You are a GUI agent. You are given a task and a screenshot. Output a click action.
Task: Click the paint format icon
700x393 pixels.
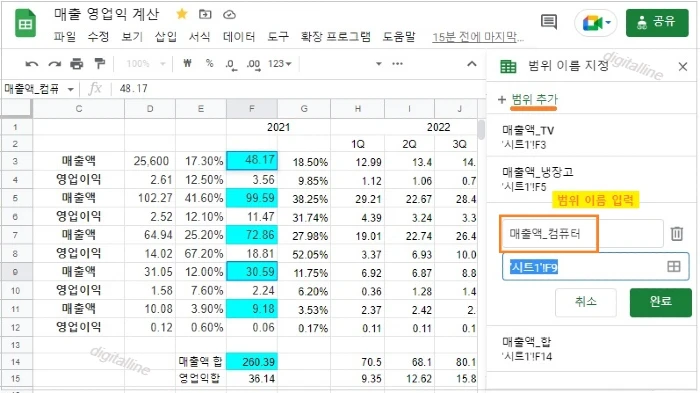click(x=99, y=64)
